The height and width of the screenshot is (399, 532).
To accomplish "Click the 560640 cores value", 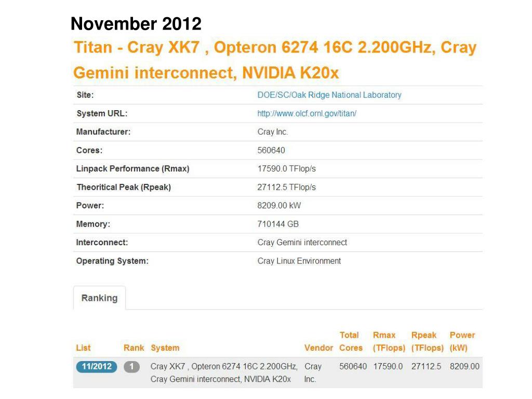I will (x=271, y=150).
